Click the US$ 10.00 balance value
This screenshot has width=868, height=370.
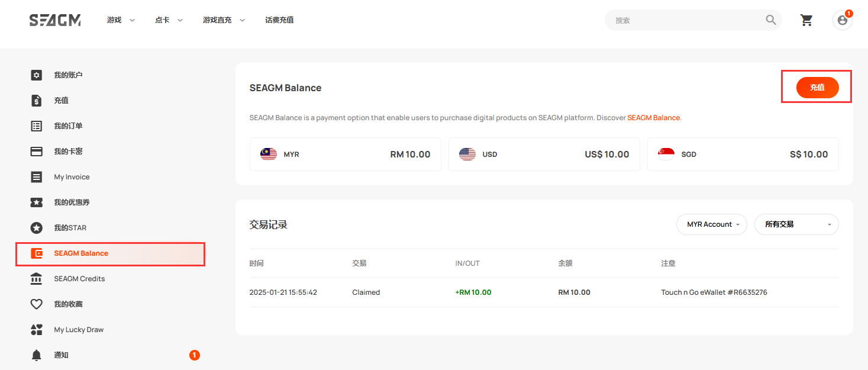click(607, 155)
